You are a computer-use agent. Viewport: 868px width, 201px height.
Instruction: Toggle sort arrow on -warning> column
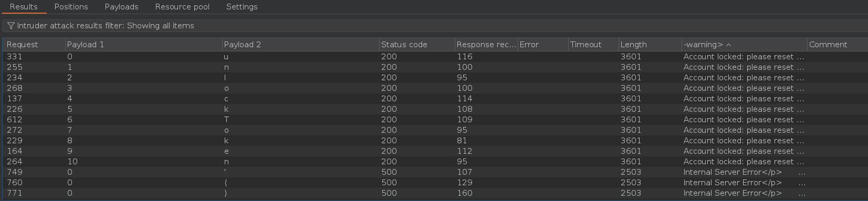[728, 45]
